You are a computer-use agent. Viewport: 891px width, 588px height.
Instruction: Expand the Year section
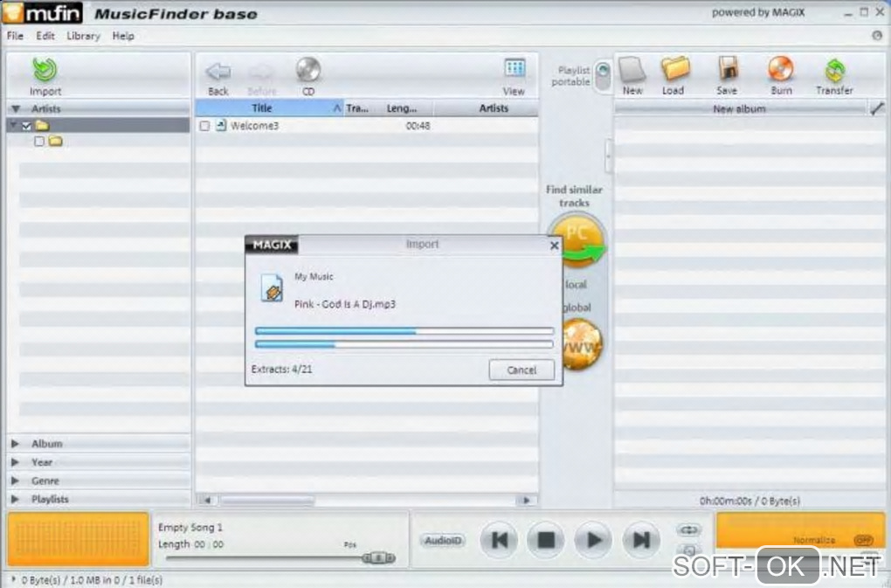pyautogui.click(x=16, y=462)
